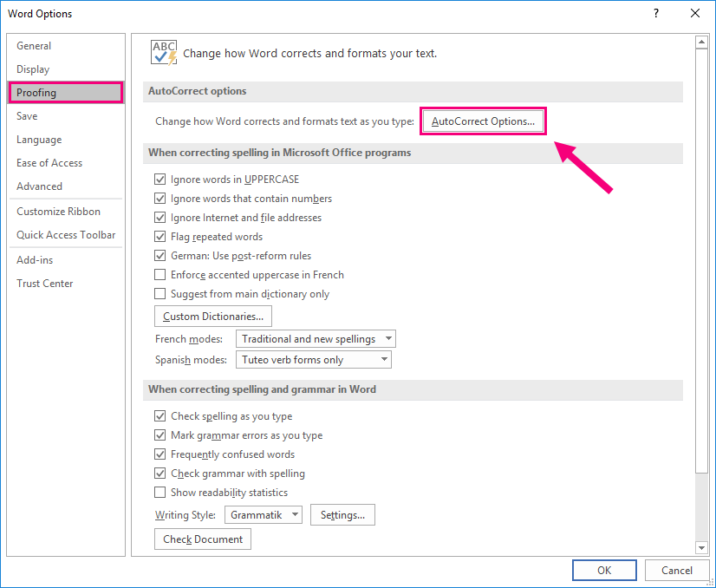Select Quick Access Toolbar category
The width and height of the screenshot is (716, 588).
pyautogui.click(x=66, y=235)
